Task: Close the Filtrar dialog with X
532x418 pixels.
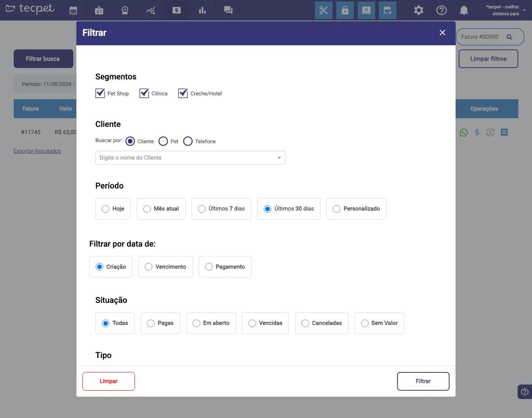Action: coord(442,33)
